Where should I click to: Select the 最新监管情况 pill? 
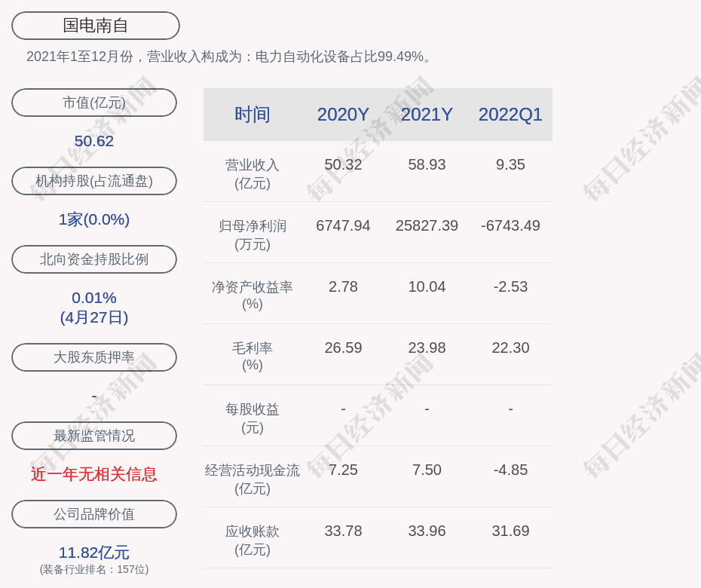point(94,435)
